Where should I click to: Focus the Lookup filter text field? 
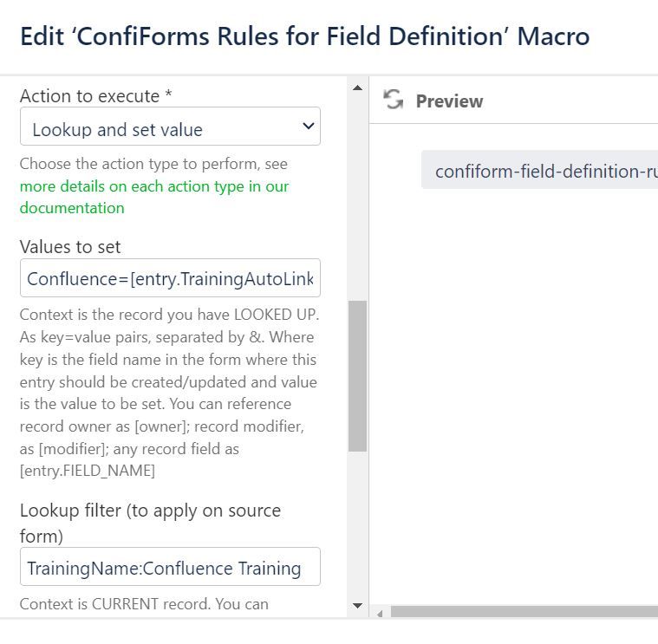click(x=170, y=568)
